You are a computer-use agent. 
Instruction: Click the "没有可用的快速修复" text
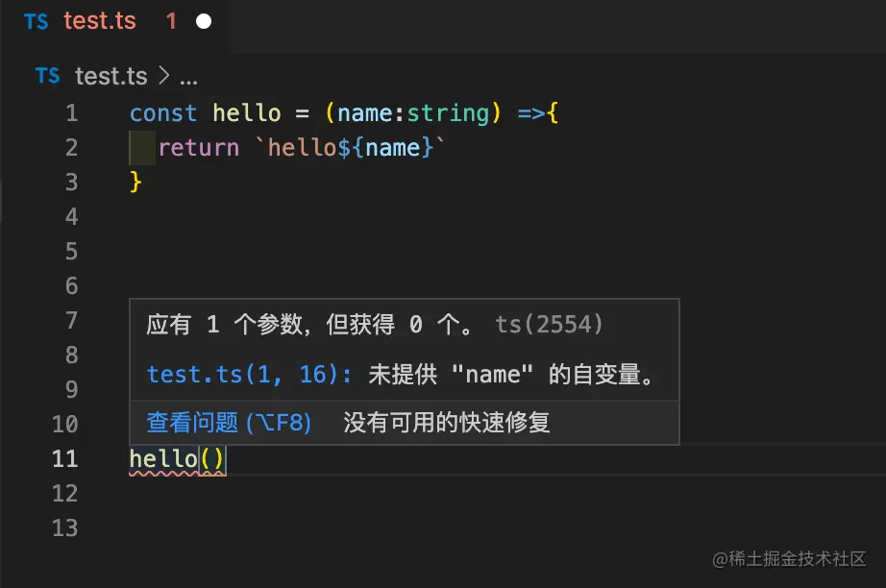(447, 423)
